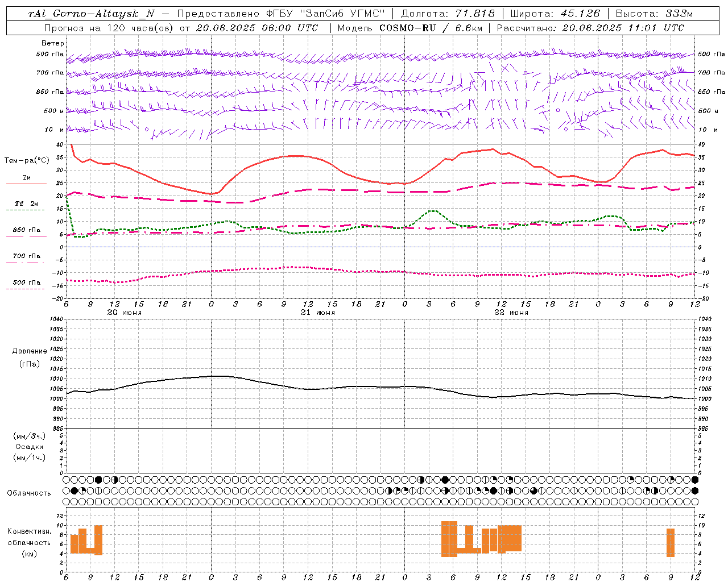Viewport: 728px width, 582px height.
Task: Click the (гПа) pressure unit label
Action: pyautogui.click(x=30, y=364)
